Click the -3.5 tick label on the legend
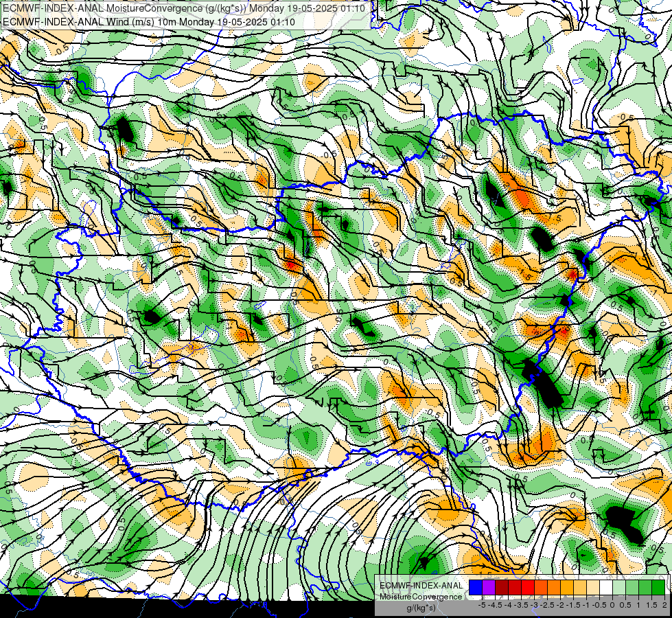The image size is (672, 618). click(x=521, y=605)
